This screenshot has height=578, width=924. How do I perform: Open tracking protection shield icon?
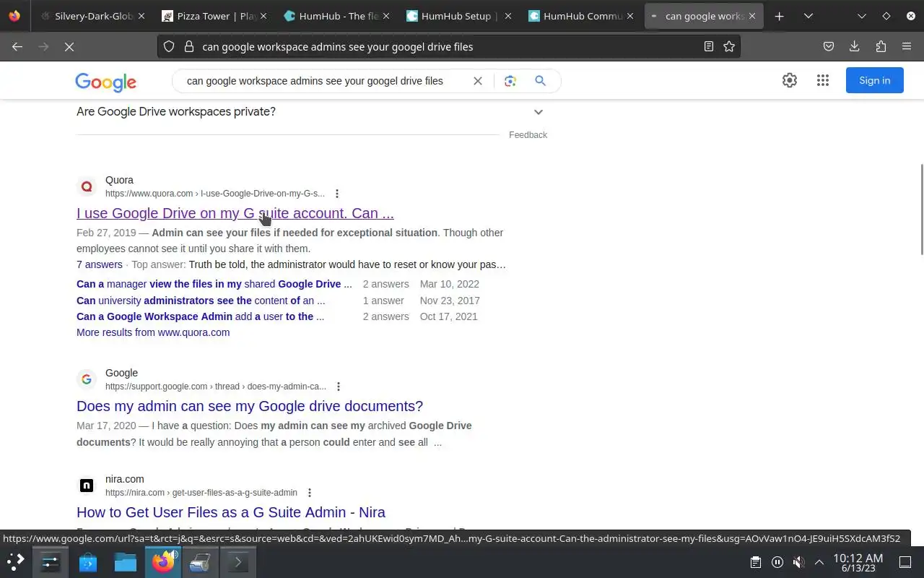[169, 46]
